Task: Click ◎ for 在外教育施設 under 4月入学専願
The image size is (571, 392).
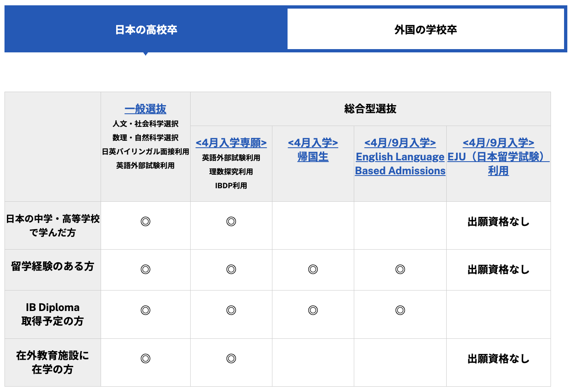Action: (231, 358)
